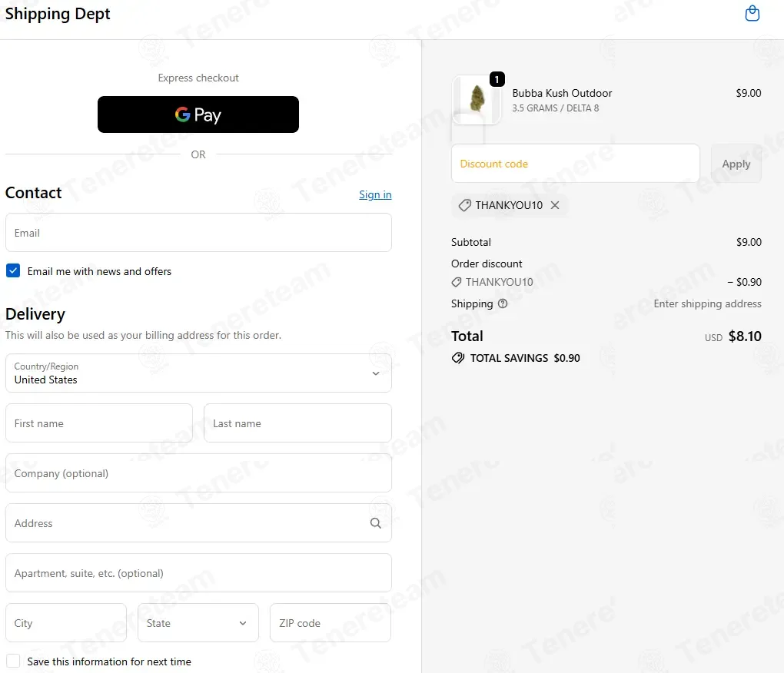Viewport: 784px width, 673px height.
Task: Click the item quantity badge
Action: click(497, 80)
